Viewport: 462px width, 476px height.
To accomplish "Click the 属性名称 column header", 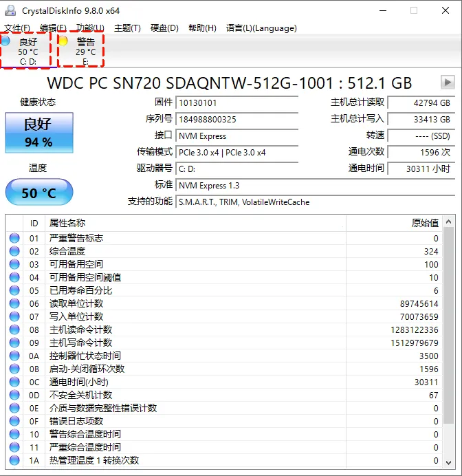I will [195, 223].
